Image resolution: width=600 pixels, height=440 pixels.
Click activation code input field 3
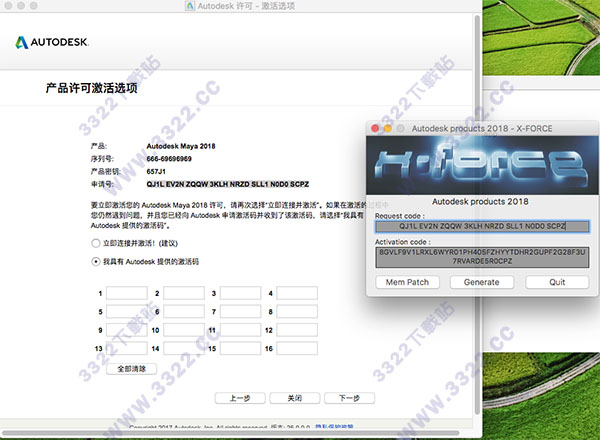tap(240, 293)
